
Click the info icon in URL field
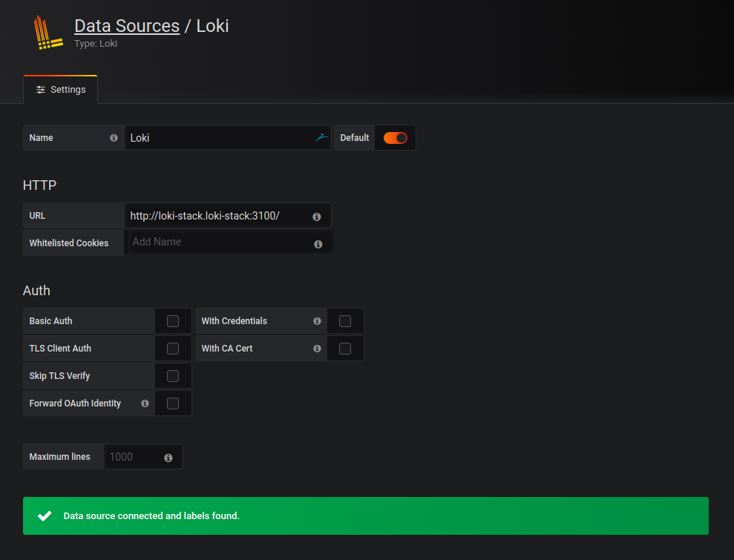pos(317,217)
